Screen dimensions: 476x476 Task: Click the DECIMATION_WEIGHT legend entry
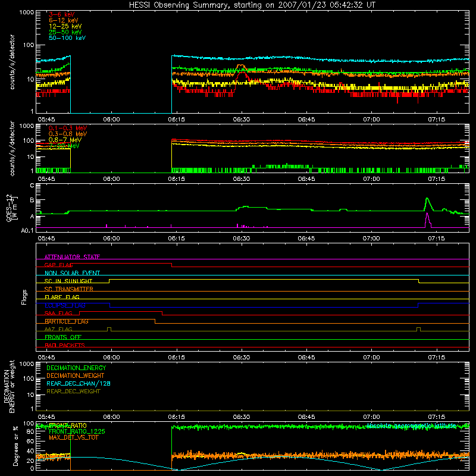pos(76,375)
